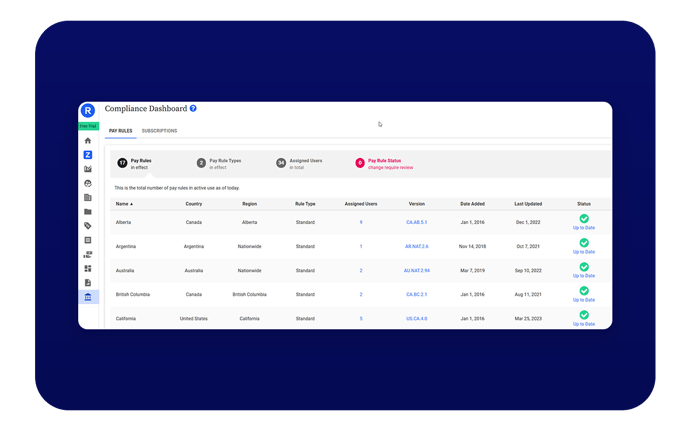Viewport: 690px width, 431px height.
Task: Click the Date Added column header
Action: coord(472,204)
